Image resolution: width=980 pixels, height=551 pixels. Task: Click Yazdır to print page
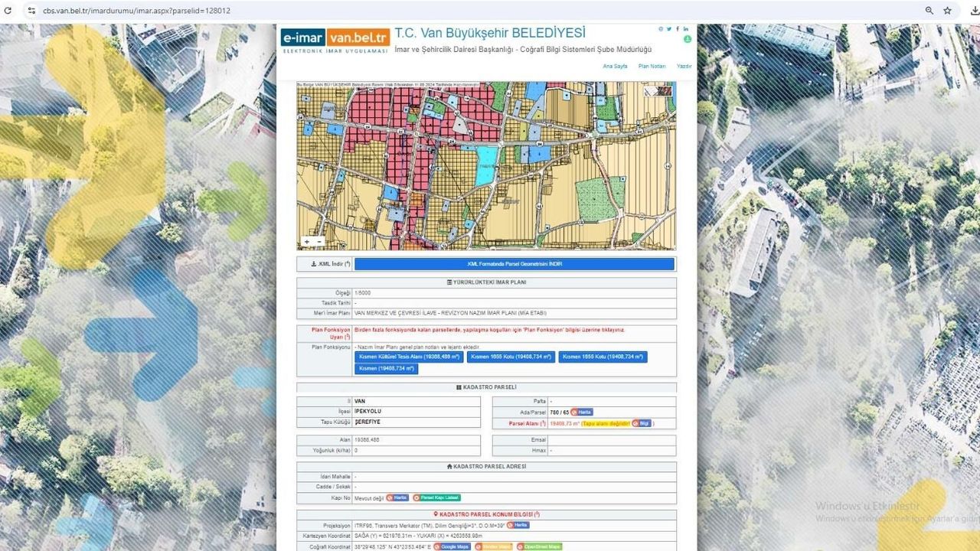tap(684, 67)
